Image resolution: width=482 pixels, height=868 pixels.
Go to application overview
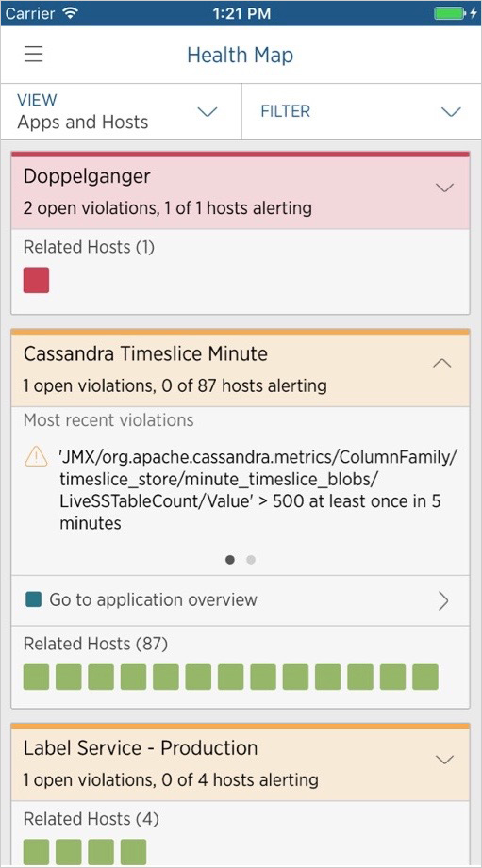pos(241,600)
